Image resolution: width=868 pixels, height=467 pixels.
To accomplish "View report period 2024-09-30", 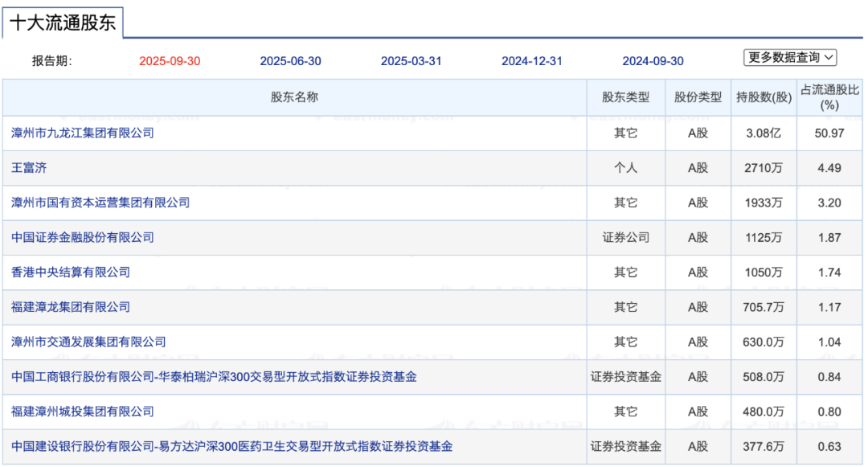I will (653, 61).
